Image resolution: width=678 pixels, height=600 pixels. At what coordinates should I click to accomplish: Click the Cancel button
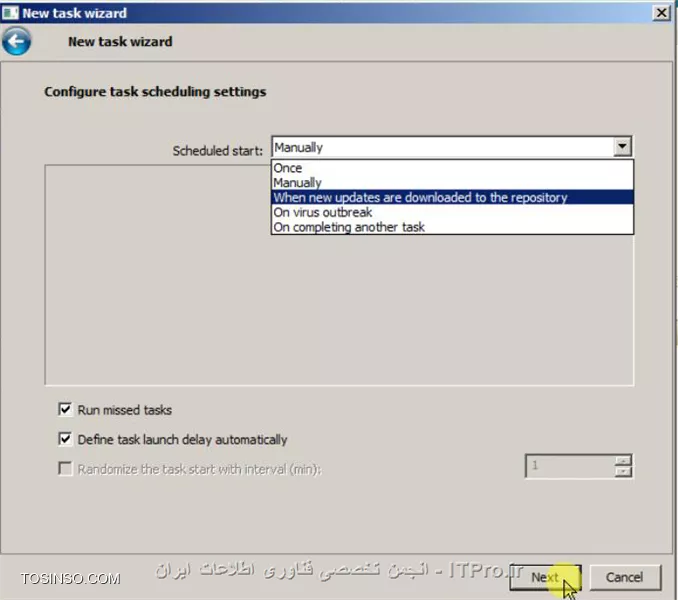click(625, 577)
